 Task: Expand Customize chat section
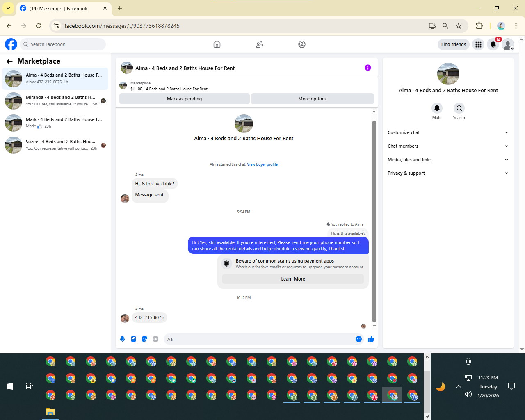(x=448, y=132)
